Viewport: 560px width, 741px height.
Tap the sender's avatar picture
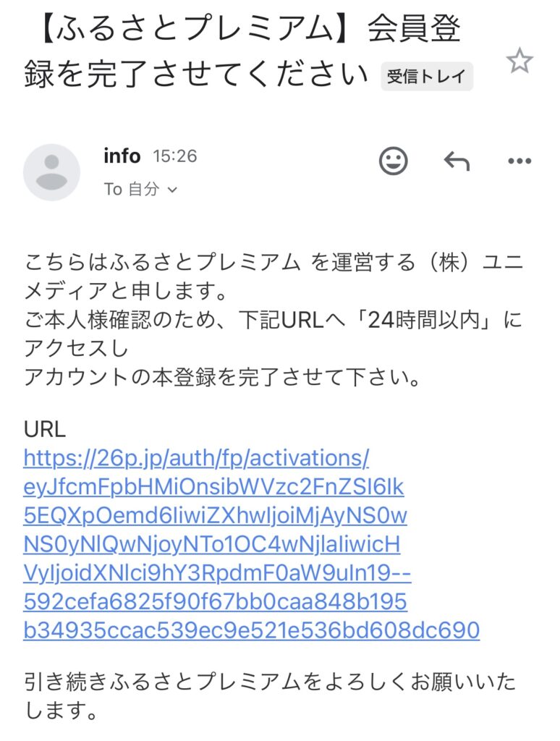click(x=51, y=172)
